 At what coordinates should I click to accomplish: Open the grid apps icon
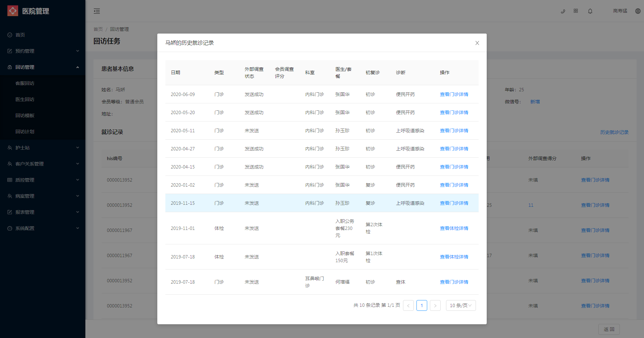576,11
